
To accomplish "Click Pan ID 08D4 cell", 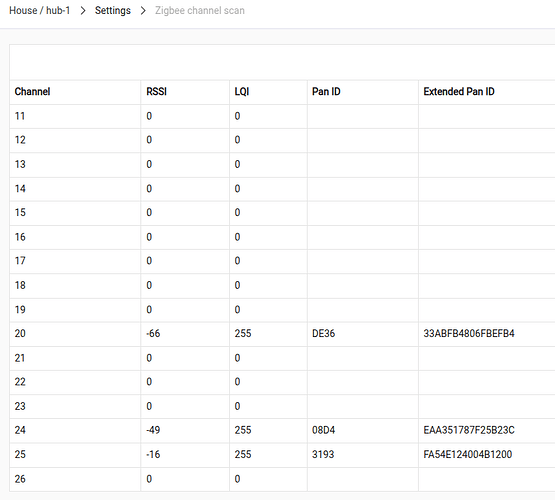I will [323, 430].
